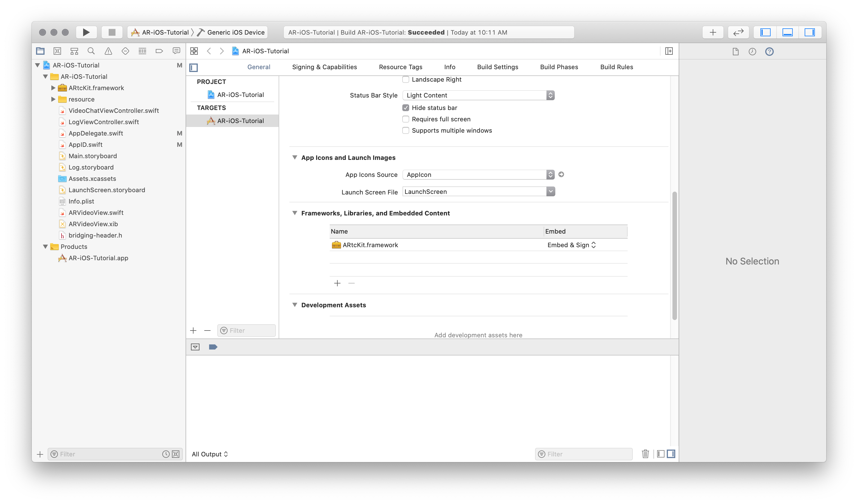This screenshot has width=858, height=504.
Task: Hide the Inspectors panel
Action: [x=810, y=32]
